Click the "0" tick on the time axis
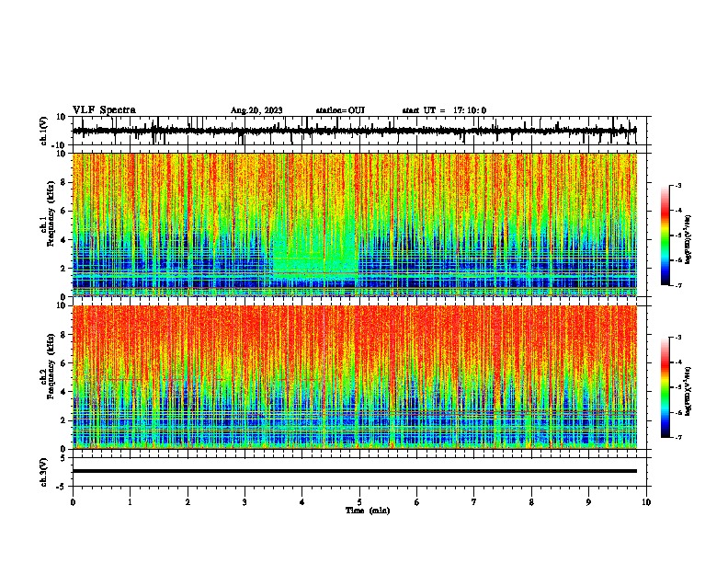Viewport: 728px width, 563px height. [73, 502]
